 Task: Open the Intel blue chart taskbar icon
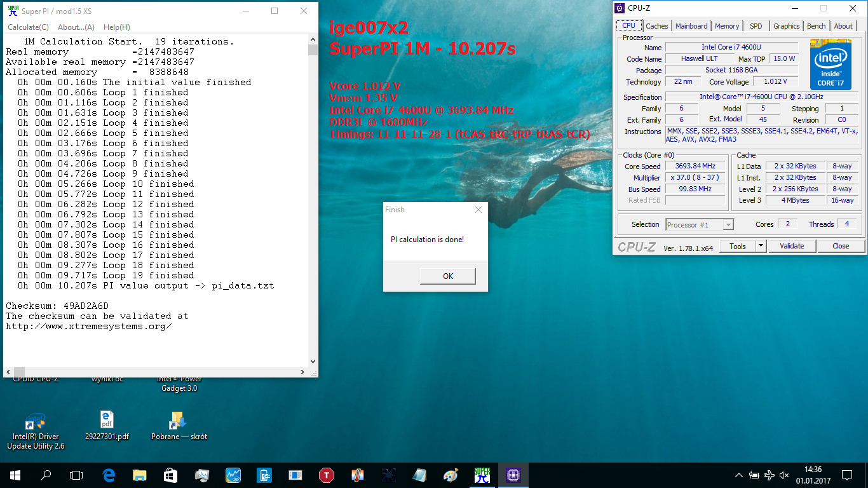233,475
